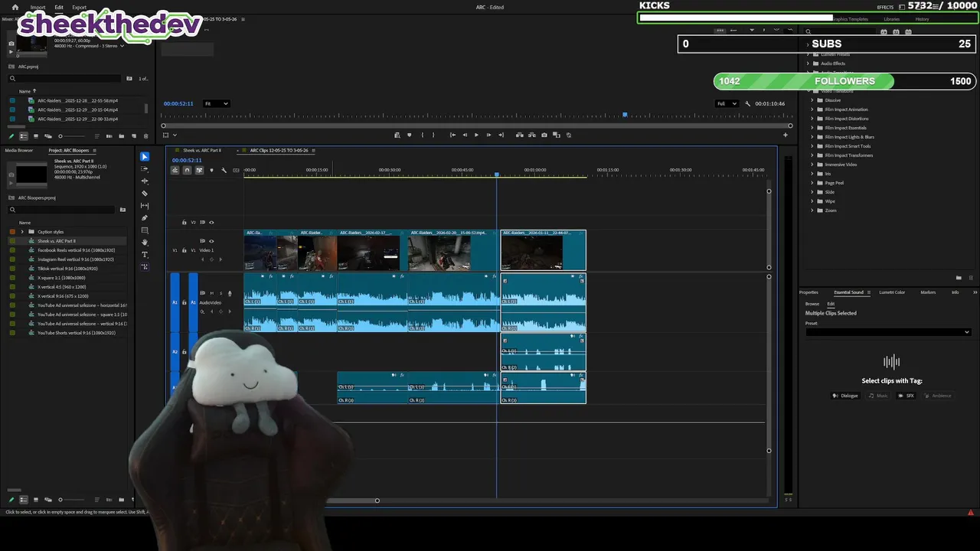Click the Extract button in program monitor
Viewport: 980px width, 551px height.
[532, 135]
